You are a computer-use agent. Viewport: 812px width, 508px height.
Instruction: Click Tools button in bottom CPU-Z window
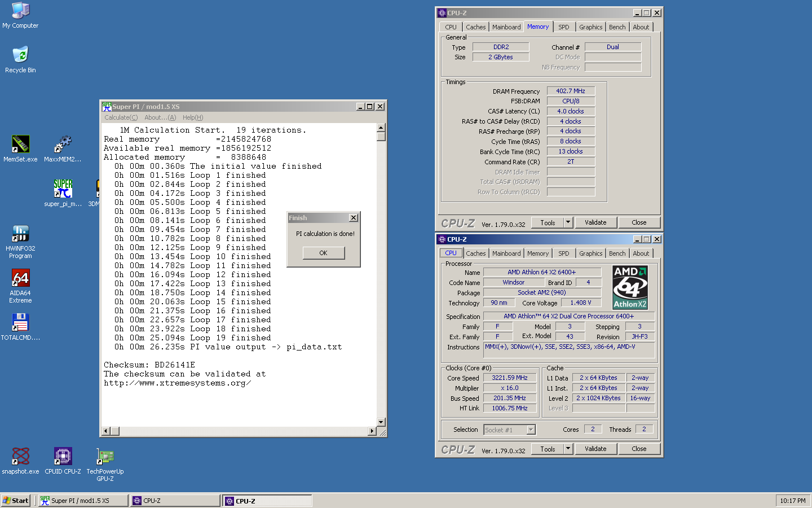pos(548,449)
